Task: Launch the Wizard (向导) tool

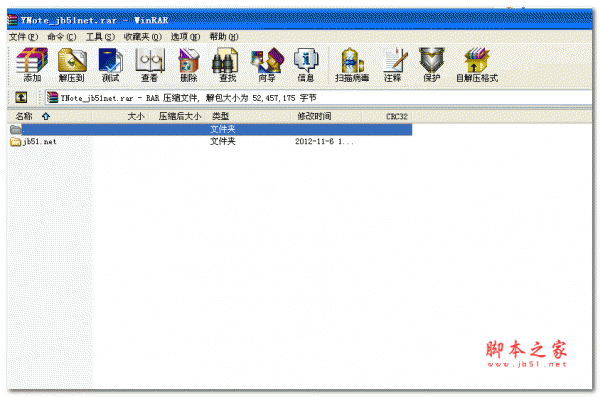Action: [267, 65]
